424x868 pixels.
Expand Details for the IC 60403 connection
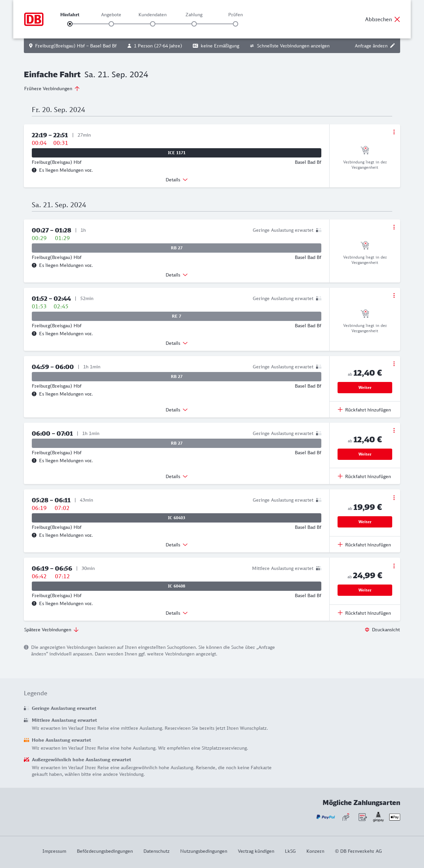click(176, 545)
